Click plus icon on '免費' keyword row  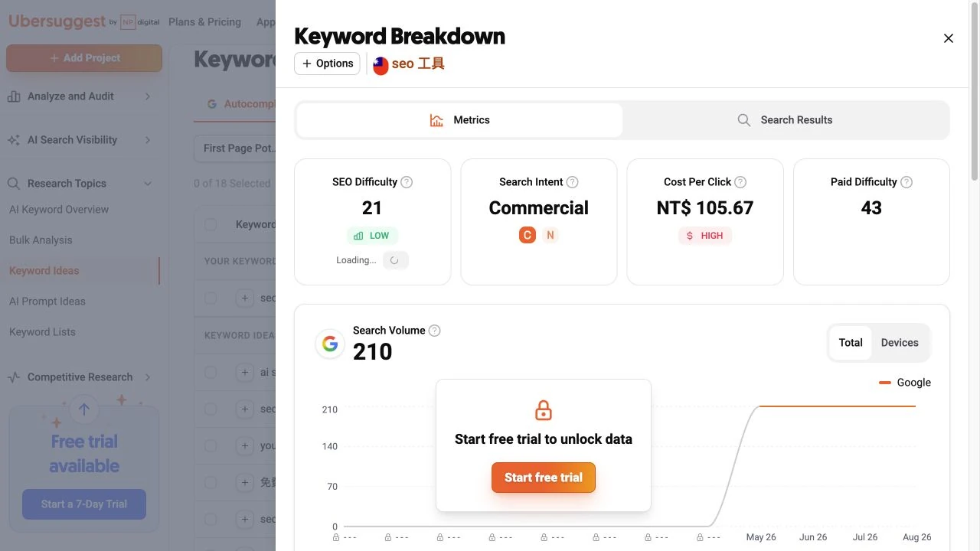[244, 482]
